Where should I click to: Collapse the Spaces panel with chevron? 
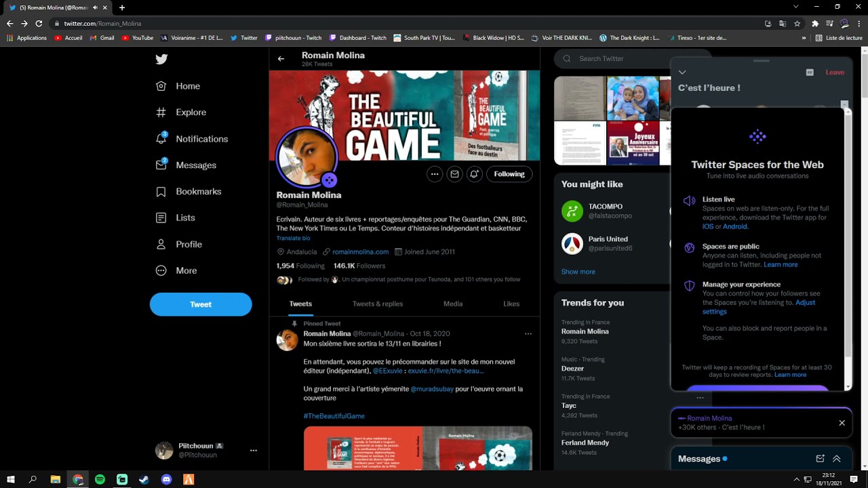[x=682, y=73]
